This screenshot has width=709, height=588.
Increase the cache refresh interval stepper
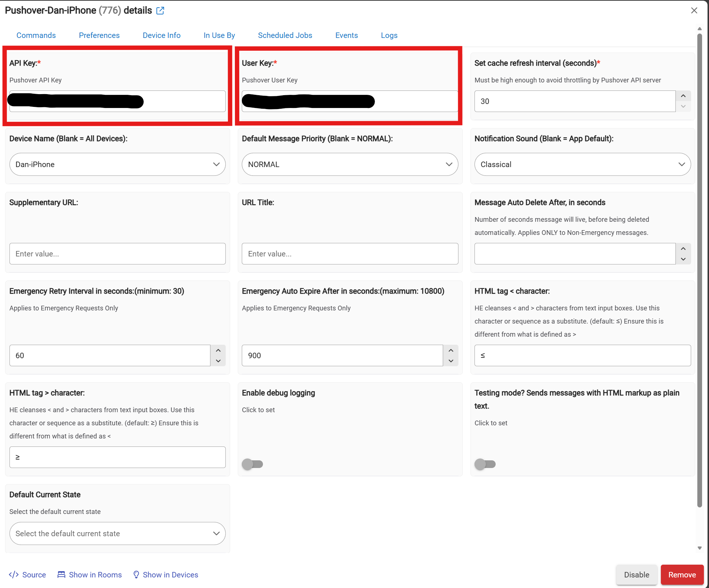[683, 96]
